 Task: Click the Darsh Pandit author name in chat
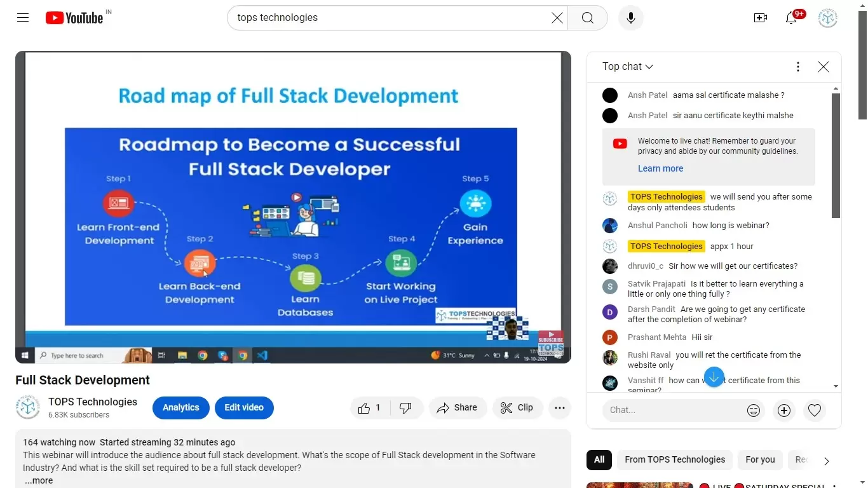tap(651, 309)
